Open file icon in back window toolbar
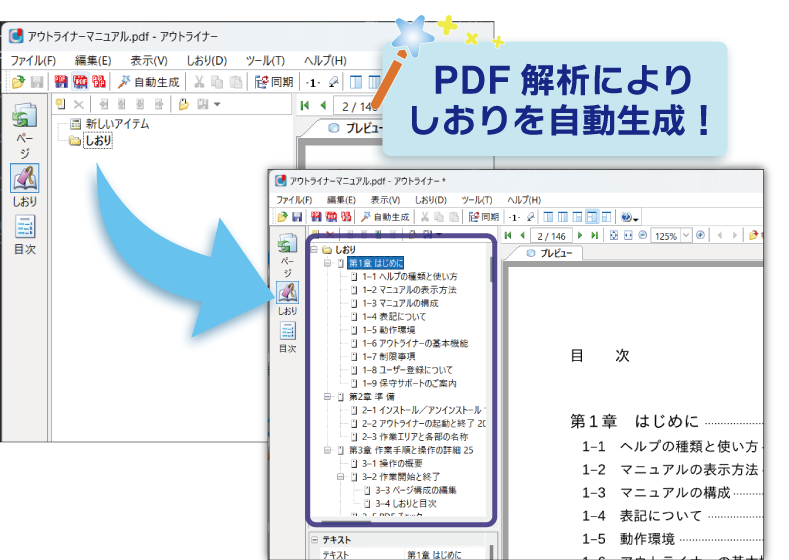The width and height of the screenshot is (789, 560). pyautogui.click(x=18, y=82)
